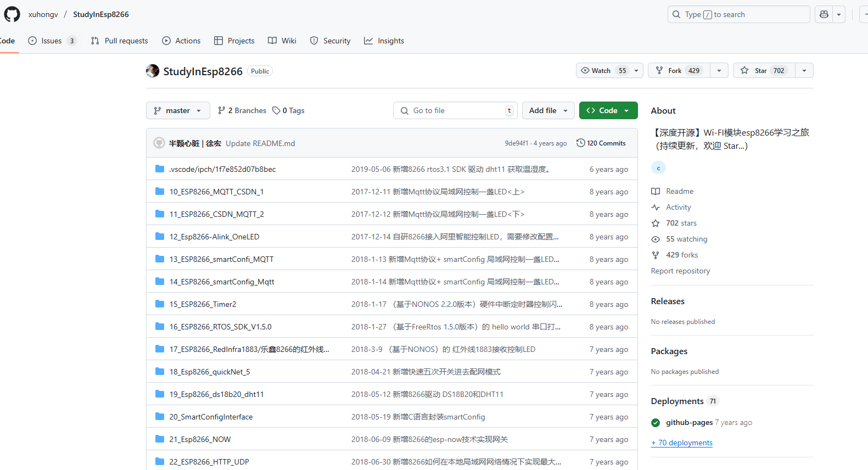Viewport: 868px width, 470px height.
Task: Open the StudyInEsp8266 breadcrumb link
Action: [101, 14]
